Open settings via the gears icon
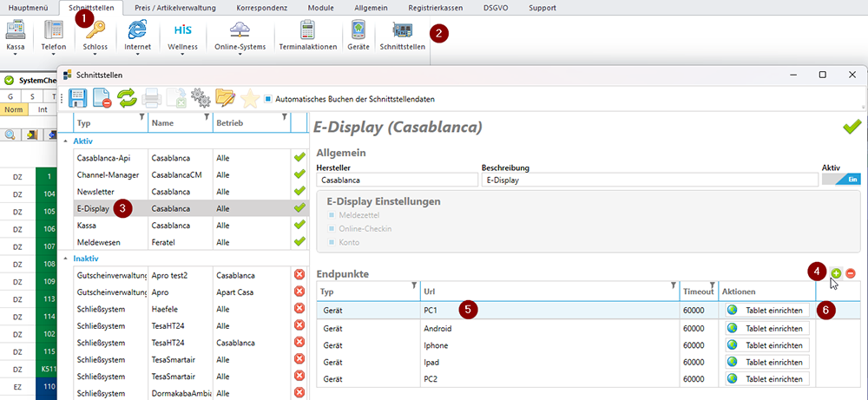 tap(201, 98)
